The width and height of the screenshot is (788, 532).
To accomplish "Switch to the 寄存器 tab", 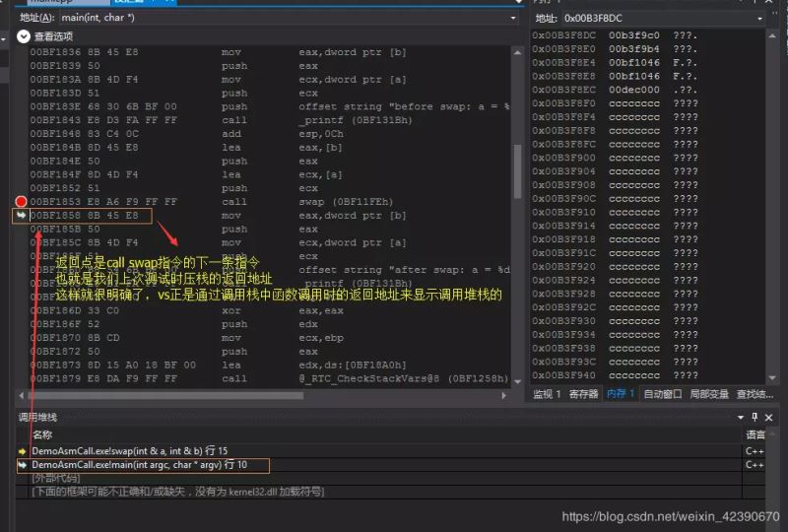I will click(x=583, y=394).
